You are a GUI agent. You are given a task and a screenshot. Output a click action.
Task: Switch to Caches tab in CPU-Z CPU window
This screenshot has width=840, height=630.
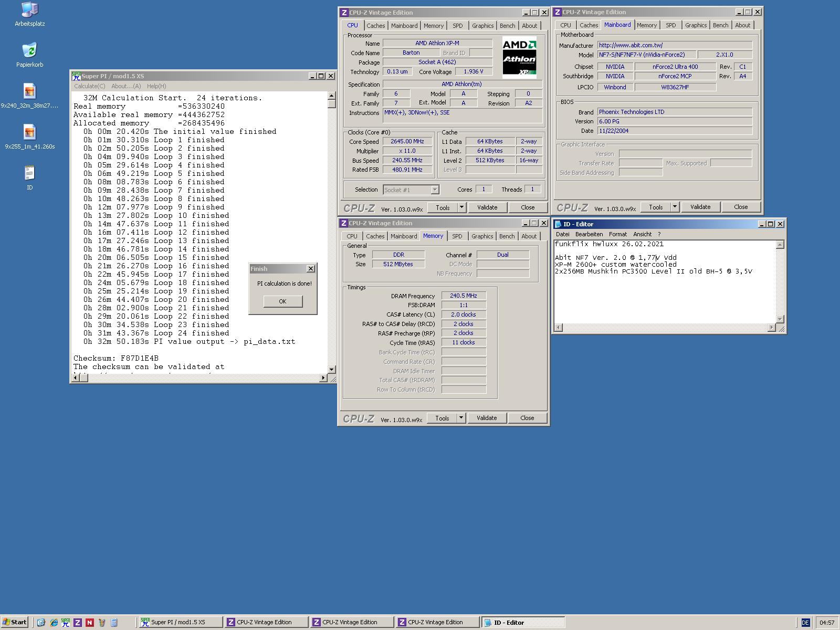[x=375, y=26]
